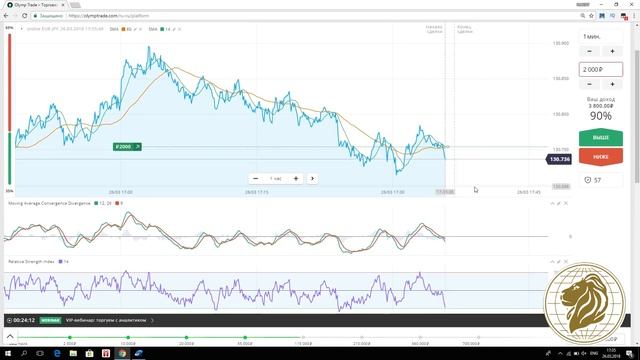Screen dimensions: 640x360
Task: Expand the bottom status panel chevron
Action: coord(10,337)
